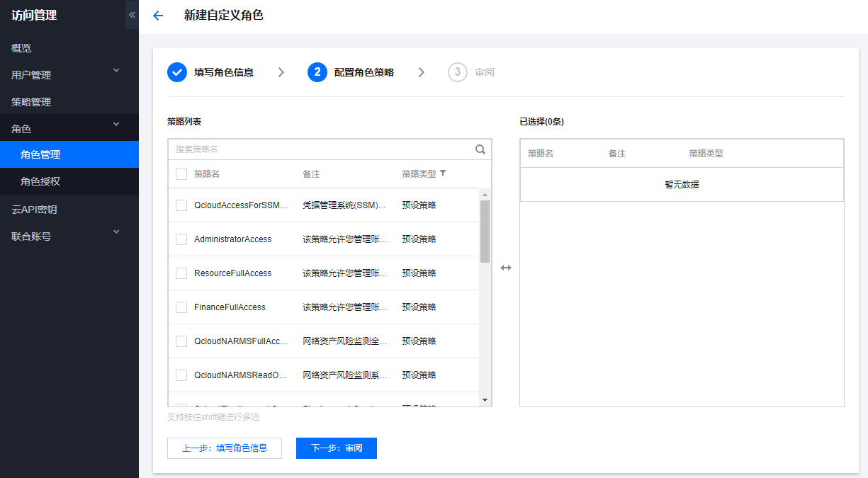Open the 策略类型 filter funnel icon

click(443, 173)
